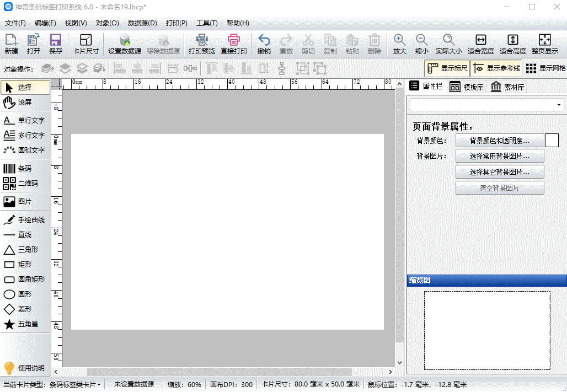
Task: Open the 编辑(E) menu
Action: point(45,23)
